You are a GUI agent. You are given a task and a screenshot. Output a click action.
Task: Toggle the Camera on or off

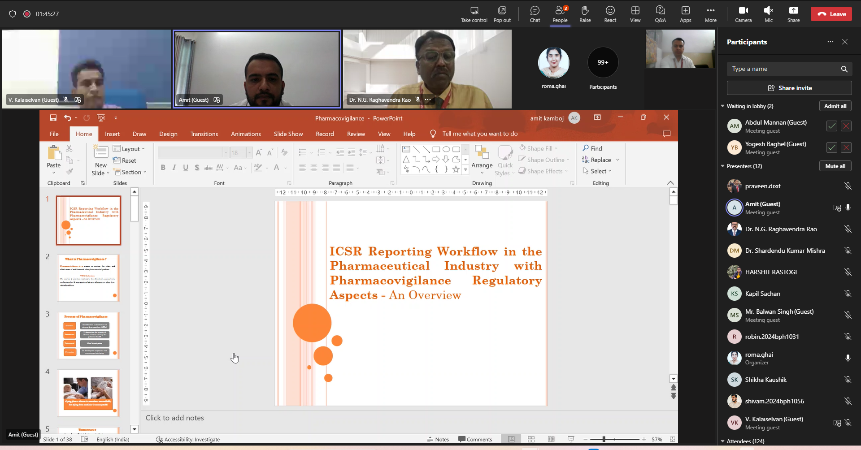(743, 13)
